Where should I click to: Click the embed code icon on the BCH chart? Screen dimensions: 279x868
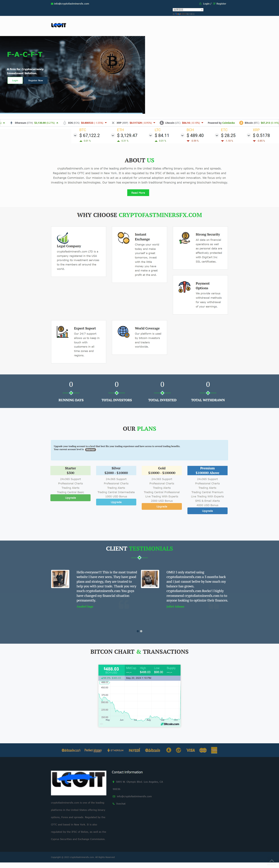click(102, 724)
